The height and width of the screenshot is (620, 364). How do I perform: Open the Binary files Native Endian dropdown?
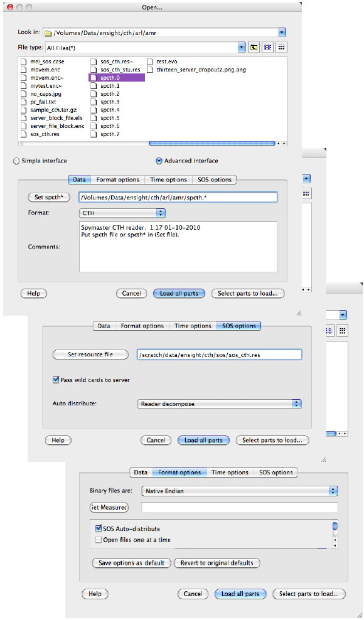[x=240, y=491]
